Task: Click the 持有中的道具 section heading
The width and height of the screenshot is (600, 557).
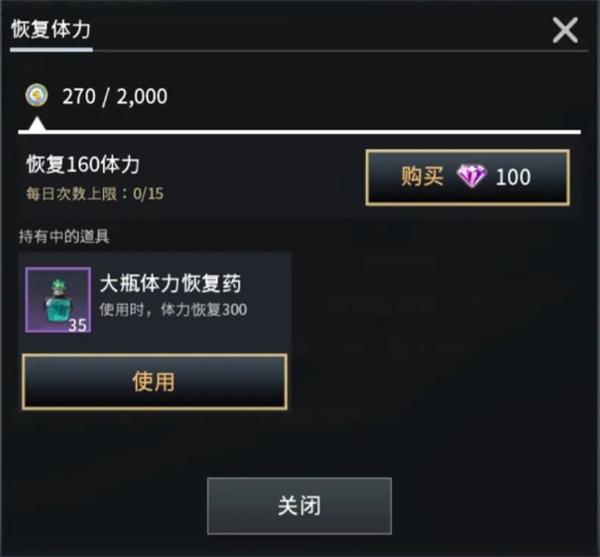Action: (64, 237)
